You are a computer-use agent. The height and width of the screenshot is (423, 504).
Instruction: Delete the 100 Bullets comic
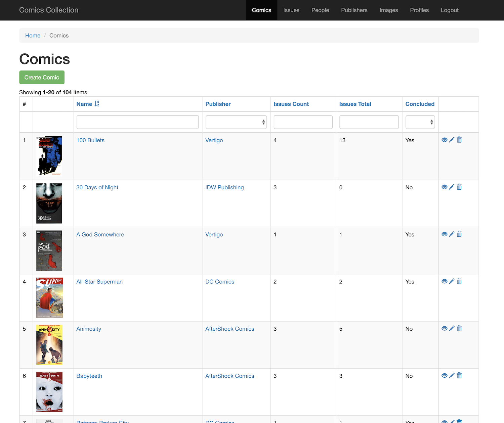coord(459,140)
